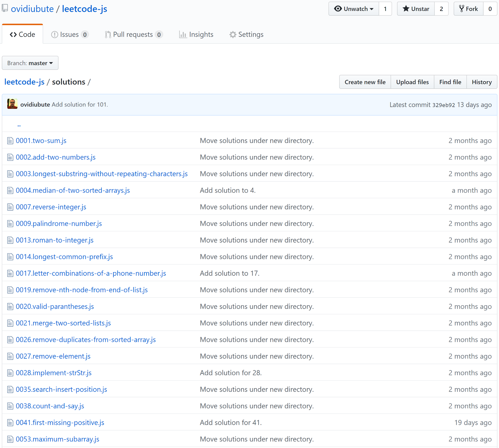The height and width of the screenshot is (448, 499).
Task: Select the Code tab
Action: [x=22, y=34]
